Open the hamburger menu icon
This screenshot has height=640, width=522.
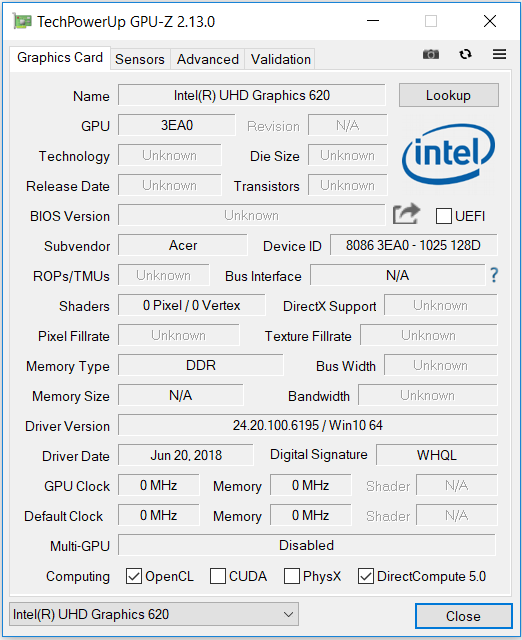[x=499, y=54]
